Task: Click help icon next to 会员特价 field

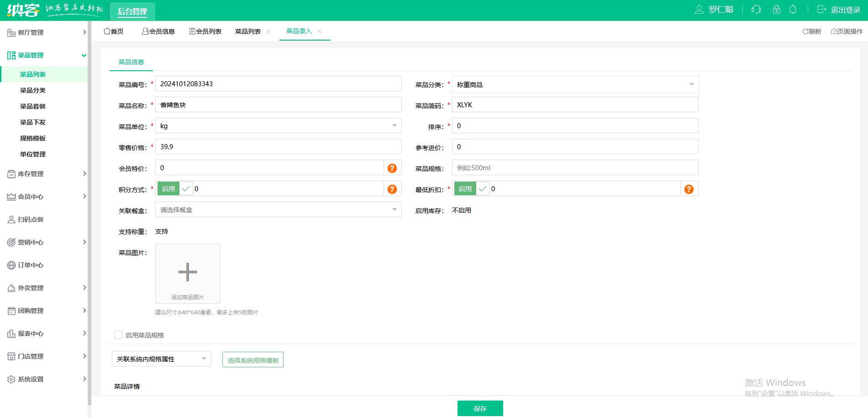Action: pos(392,168)
